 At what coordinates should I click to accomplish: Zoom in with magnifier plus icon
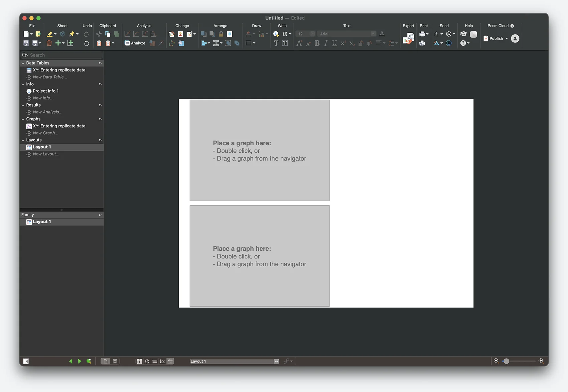[541, 361]
